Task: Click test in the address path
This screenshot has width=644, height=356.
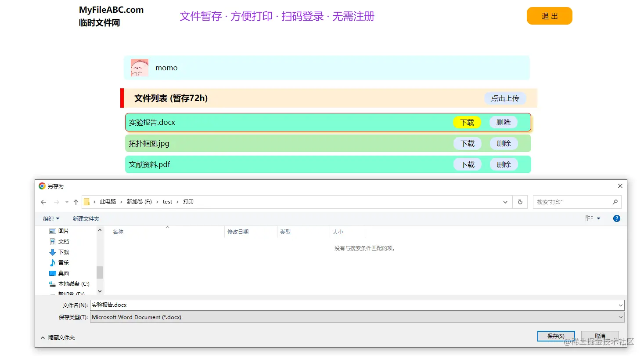Action: pyautogui.click(x=168, y=202)
